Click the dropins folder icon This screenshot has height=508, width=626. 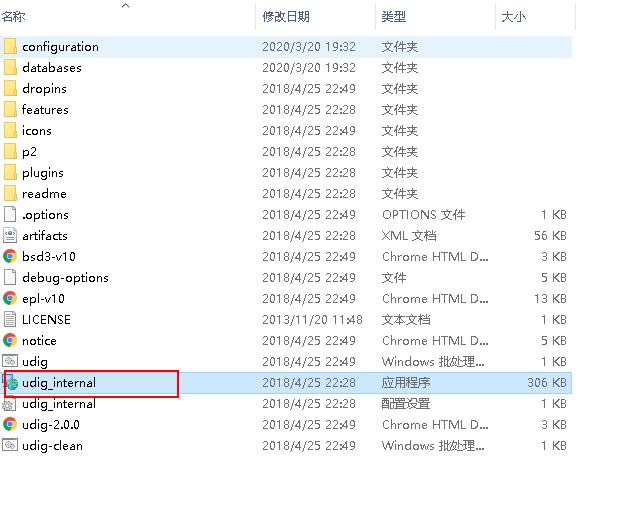point(10,89)
